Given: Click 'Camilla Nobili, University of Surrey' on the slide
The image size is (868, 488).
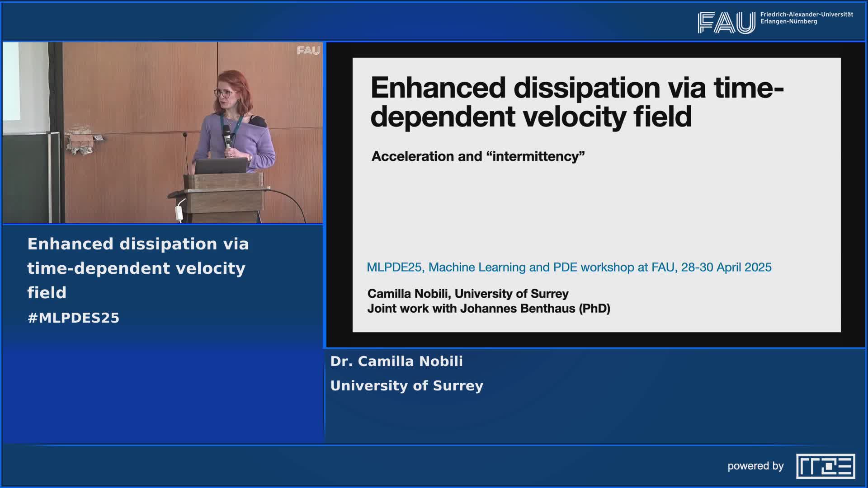Looking at the screenshot, I should click(468, 294).
